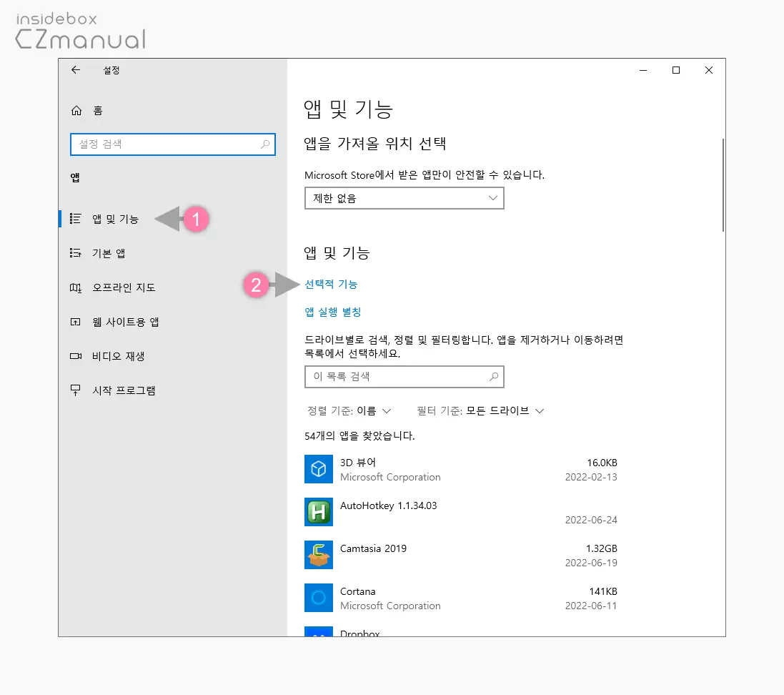Open the 선택적 기능 link
Viewport: 784px width, 695px height.
(x=331, y=284)
